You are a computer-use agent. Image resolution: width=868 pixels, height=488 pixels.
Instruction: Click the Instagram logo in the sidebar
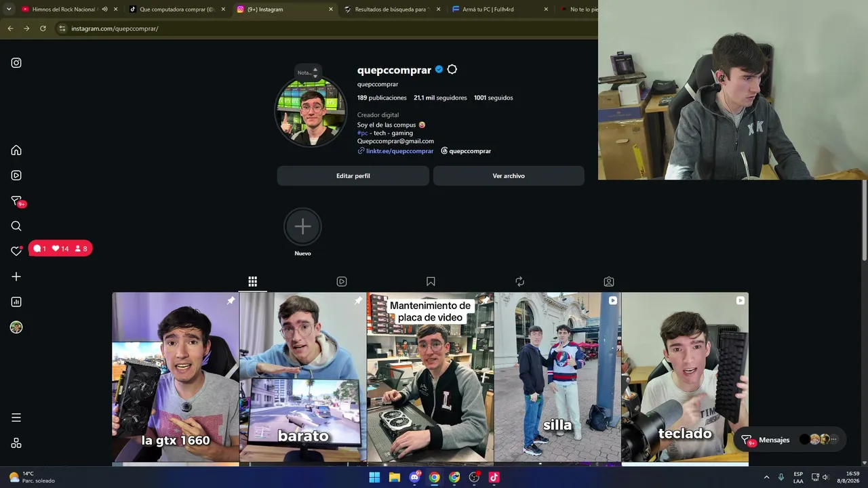click(16, 63)
